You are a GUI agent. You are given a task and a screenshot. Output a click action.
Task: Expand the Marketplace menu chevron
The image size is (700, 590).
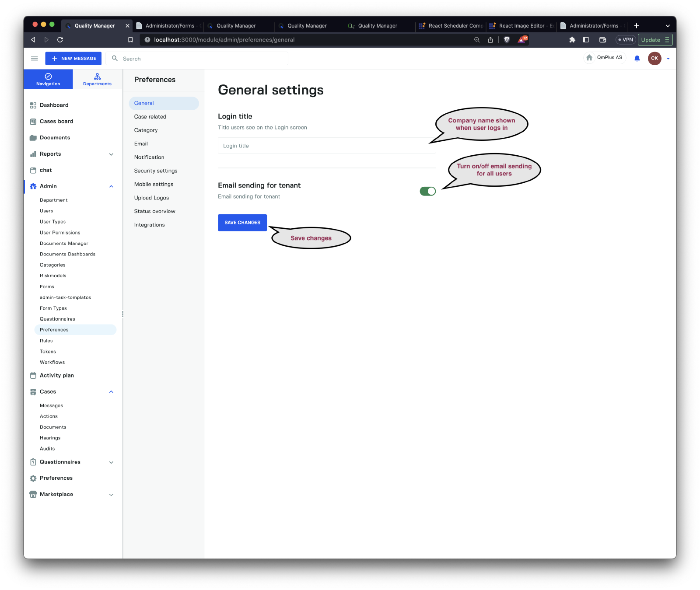click(x=111, y=495)
